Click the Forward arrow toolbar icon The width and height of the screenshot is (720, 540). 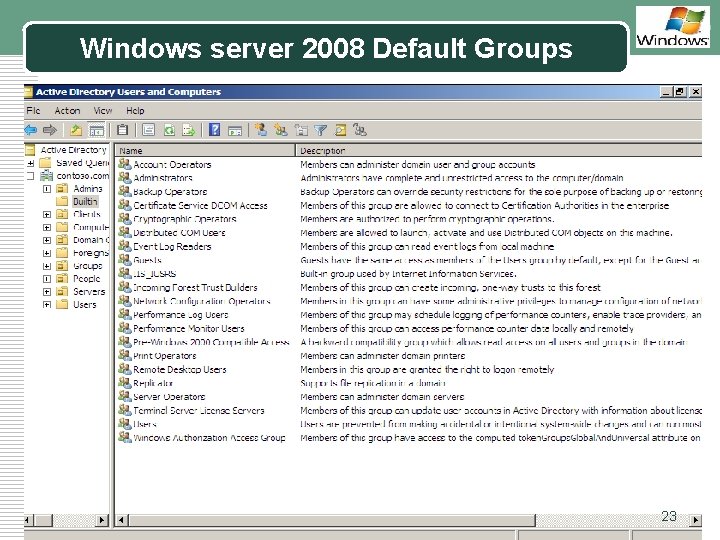pyautogui.click(x=50, y=130)
